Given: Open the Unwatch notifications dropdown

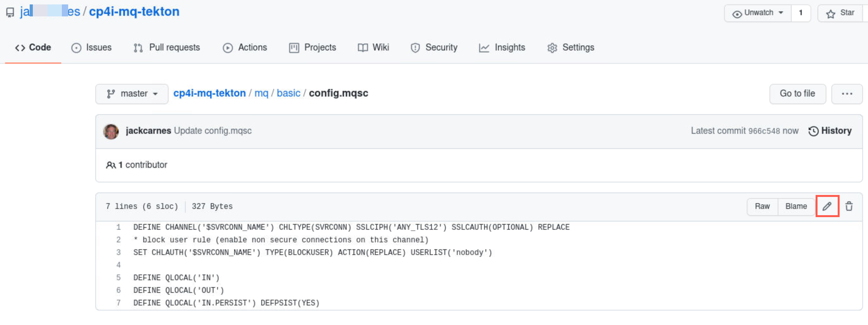Looking at the screenshot, I should pyautogui.click(x=758, y=13).
